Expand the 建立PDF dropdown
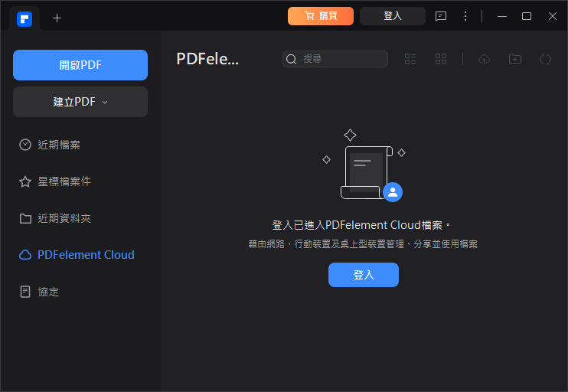This screenshot has height=392, width=568. click(80, 102)
